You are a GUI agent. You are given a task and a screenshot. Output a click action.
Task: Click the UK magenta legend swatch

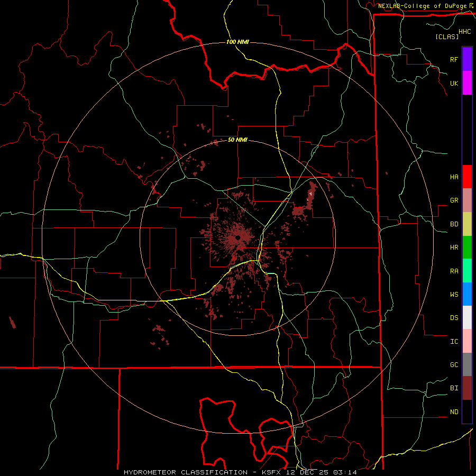467,83
